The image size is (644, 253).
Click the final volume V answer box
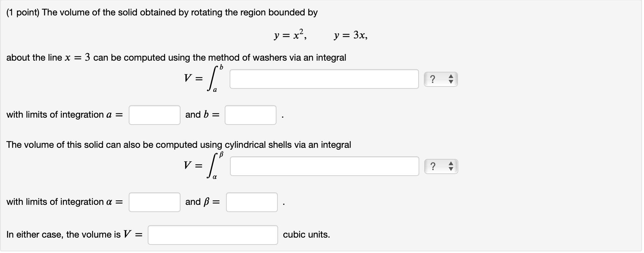(213, 234)
